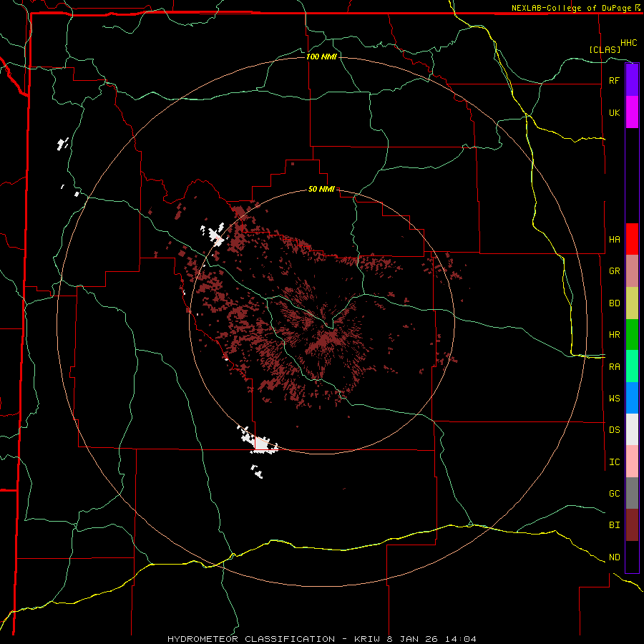The image size is (644, 644).
Task: Click the ND black legend swatch
Action: [x=632, y=557]
